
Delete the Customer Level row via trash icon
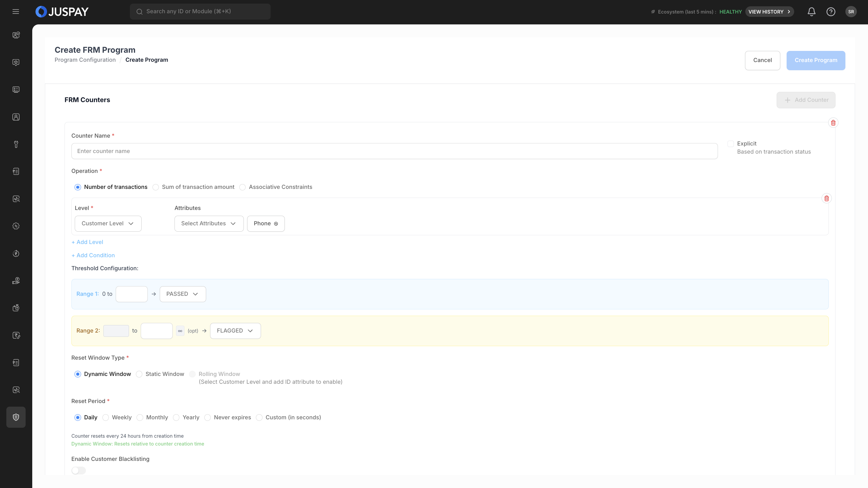pos(826,199)
